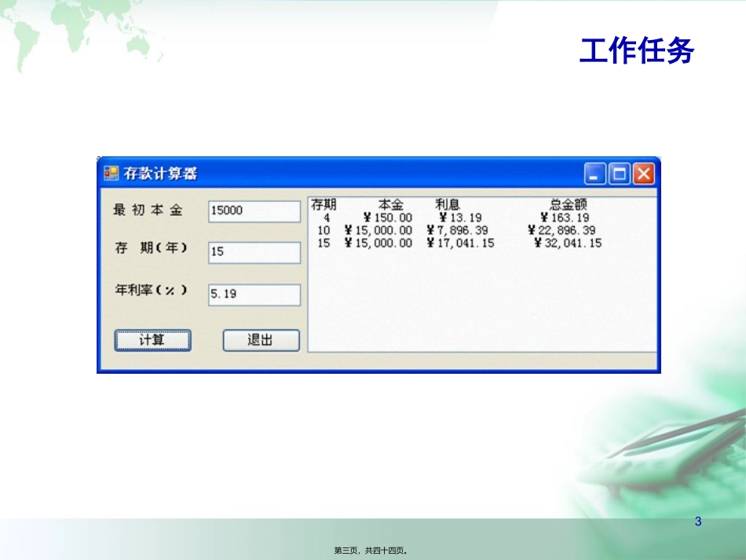Minimize the 存款计算器 window
The width and height of the screenshot is (746, 560).
(594, 174)
